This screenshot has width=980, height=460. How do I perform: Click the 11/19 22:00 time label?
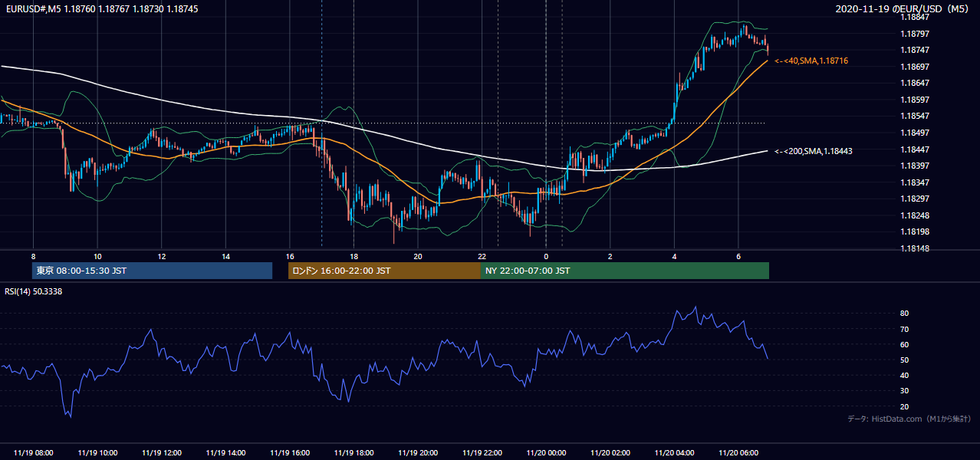coord(482,453)
